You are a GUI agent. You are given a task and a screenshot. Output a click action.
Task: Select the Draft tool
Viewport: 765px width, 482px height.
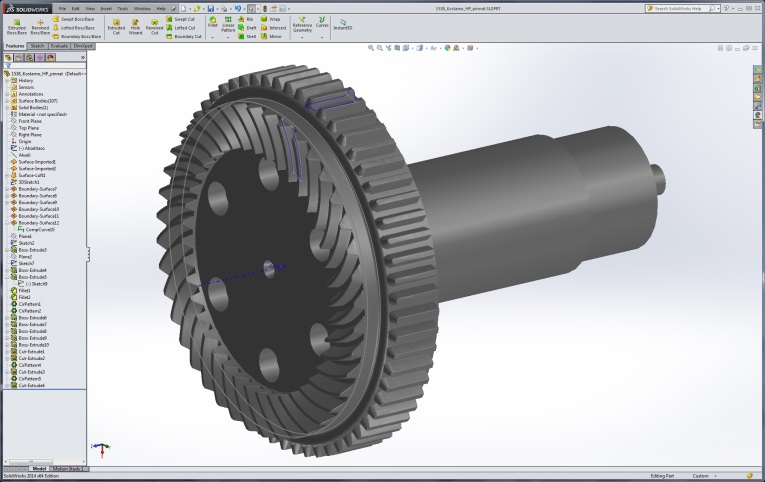coord(247,28)
